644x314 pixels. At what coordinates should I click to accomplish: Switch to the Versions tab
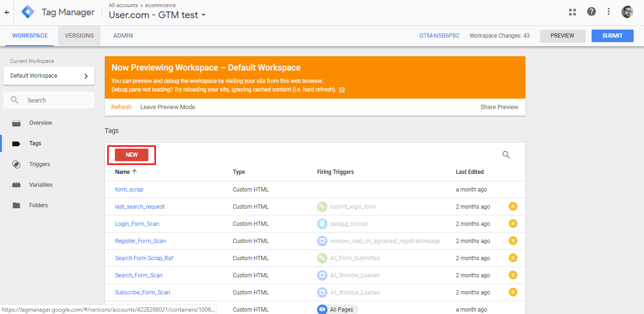click(79, 36)
